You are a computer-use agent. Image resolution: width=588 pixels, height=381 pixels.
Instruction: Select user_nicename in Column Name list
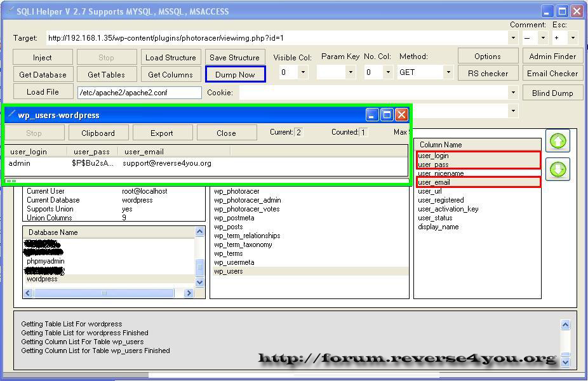coord(478,173)
